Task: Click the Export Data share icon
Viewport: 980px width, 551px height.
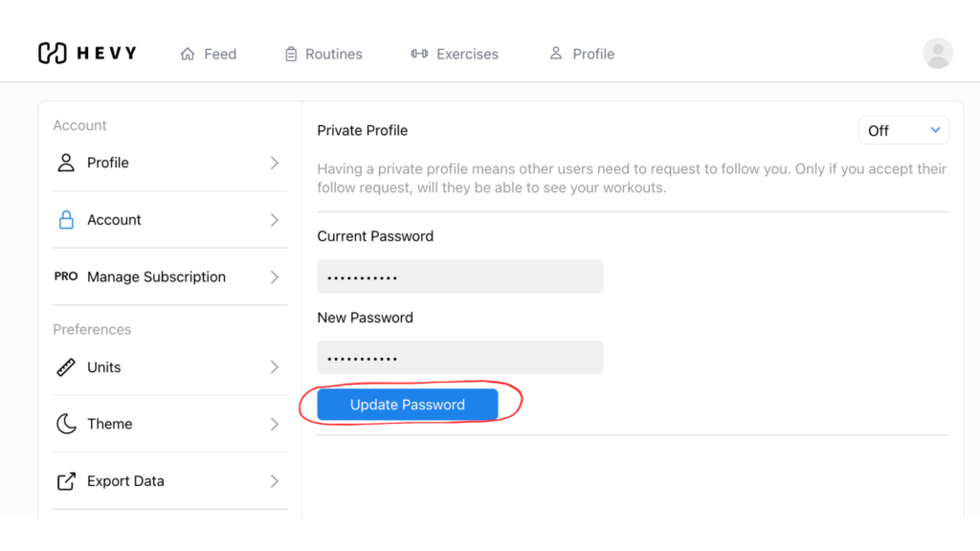Action: 66,480
